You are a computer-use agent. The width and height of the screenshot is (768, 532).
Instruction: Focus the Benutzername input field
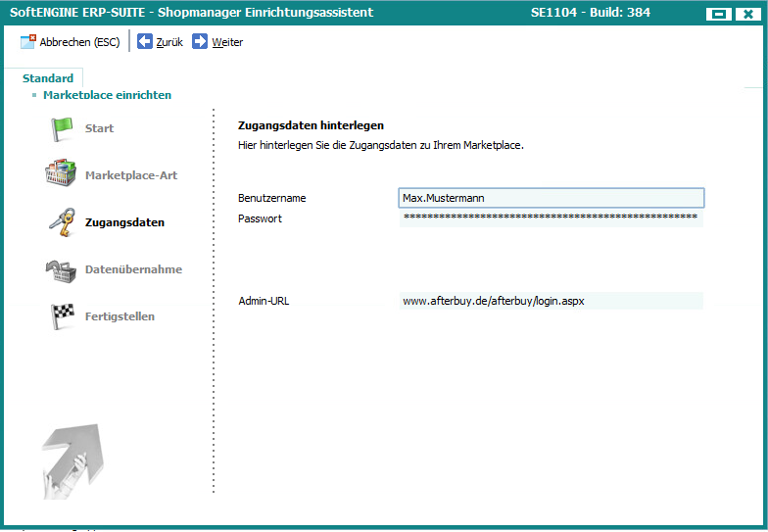552,198
